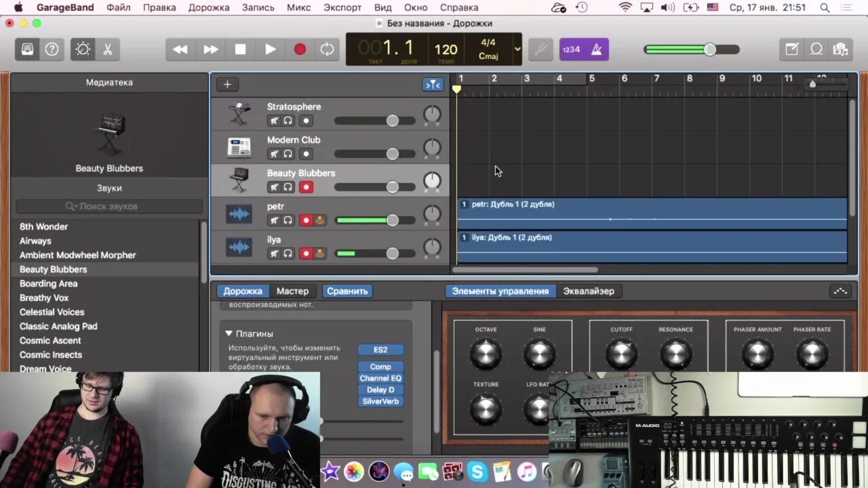The height and width of the screenshot is (488, 868).
Task: Select the Stratosphere track instrument icon
Action: [239, 114]
